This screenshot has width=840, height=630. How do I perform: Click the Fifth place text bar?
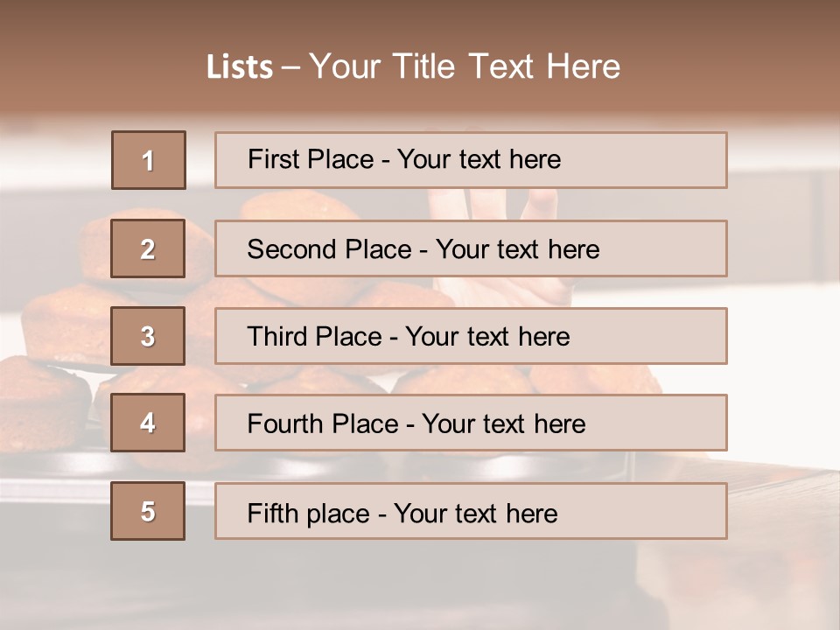(x=471, y=511)
